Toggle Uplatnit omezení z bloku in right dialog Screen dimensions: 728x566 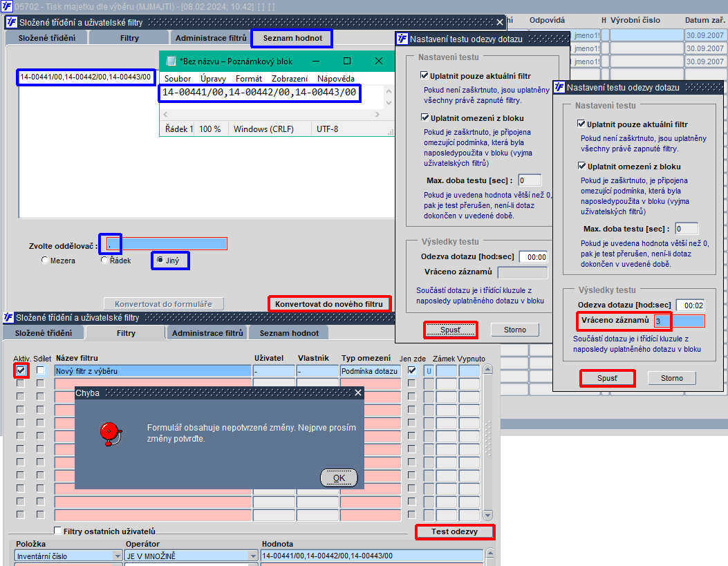581,166
